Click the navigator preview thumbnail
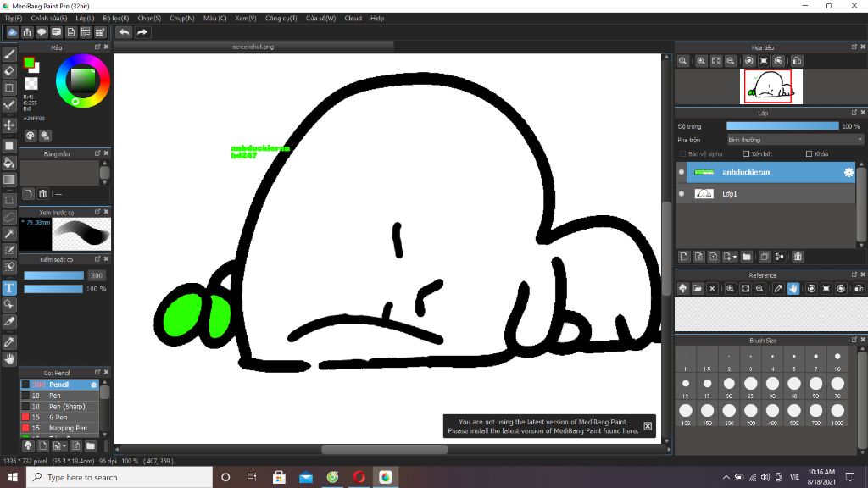 tap(771, 86)
